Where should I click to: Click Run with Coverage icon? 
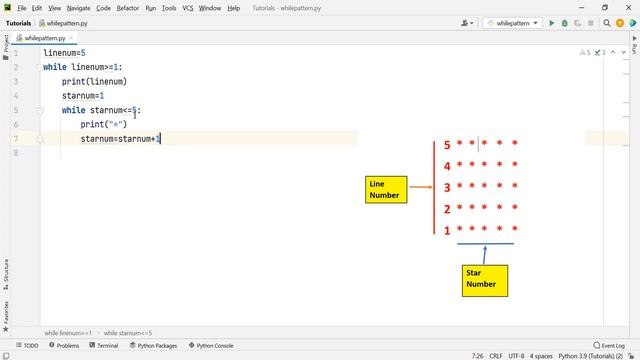578,23
